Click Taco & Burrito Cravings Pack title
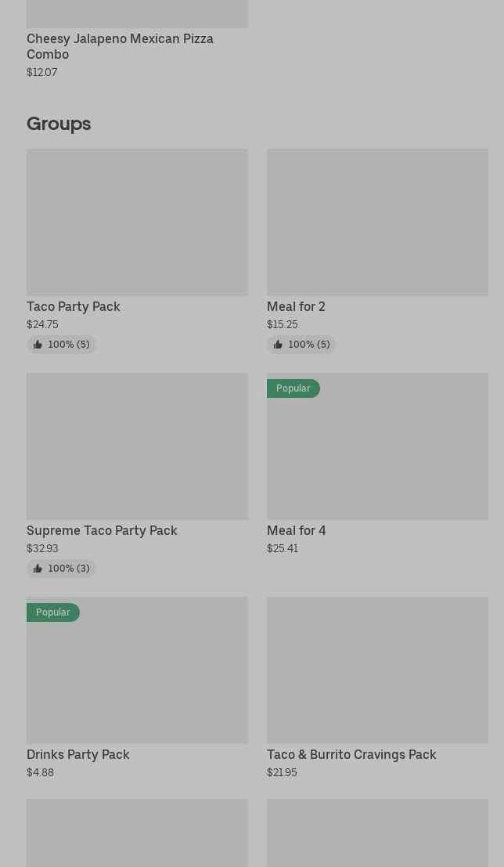The height and width of the screenshot is (867, 504). [x=351, y=754]
